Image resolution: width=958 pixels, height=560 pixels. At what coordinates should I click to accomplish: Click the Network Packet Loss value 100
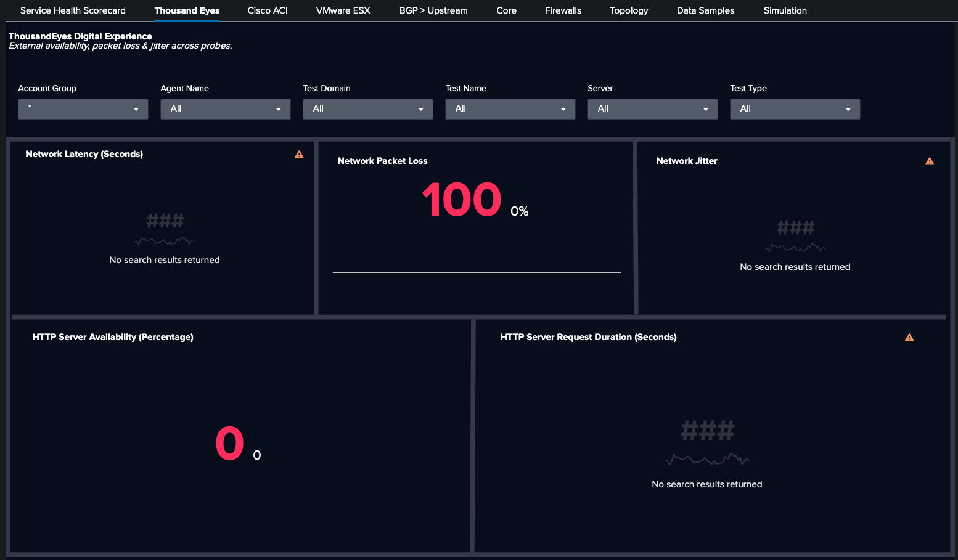[462, 200]
